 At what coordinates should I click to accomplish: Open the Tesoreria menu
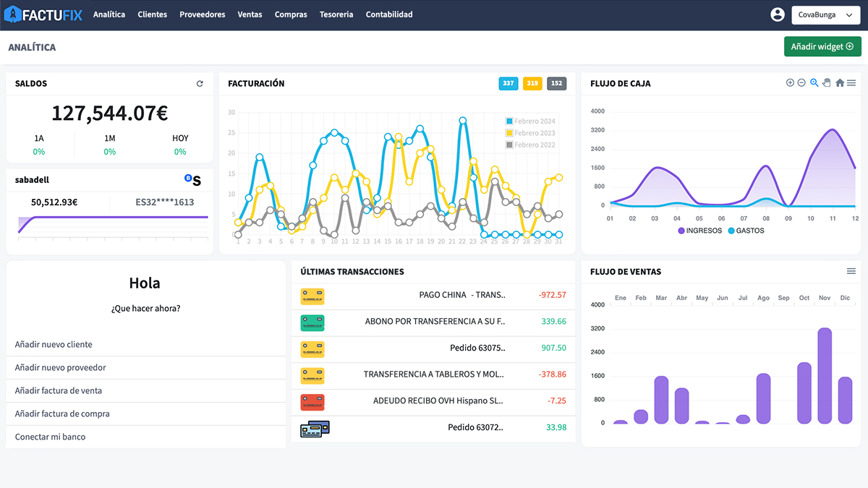point(336,14)
